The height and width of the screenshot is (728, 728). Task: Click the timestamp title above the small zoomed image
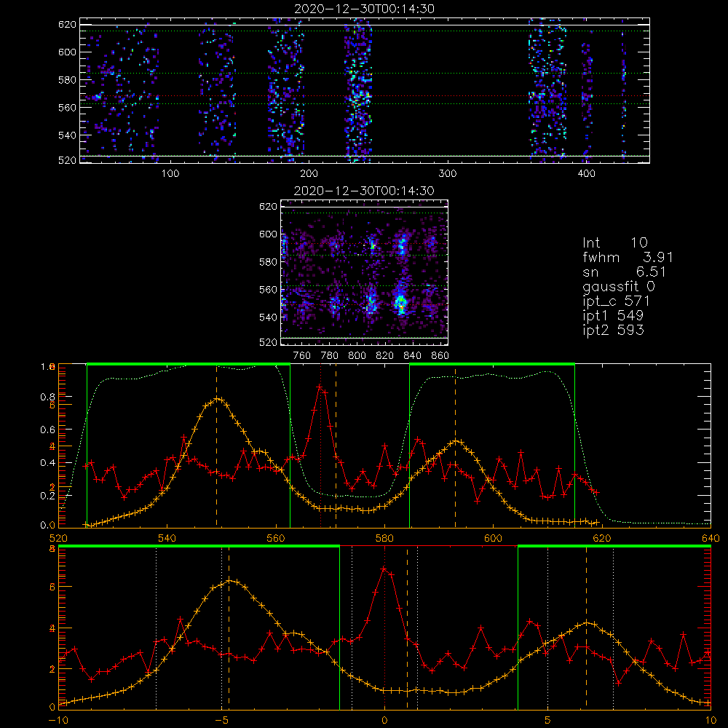364,191
